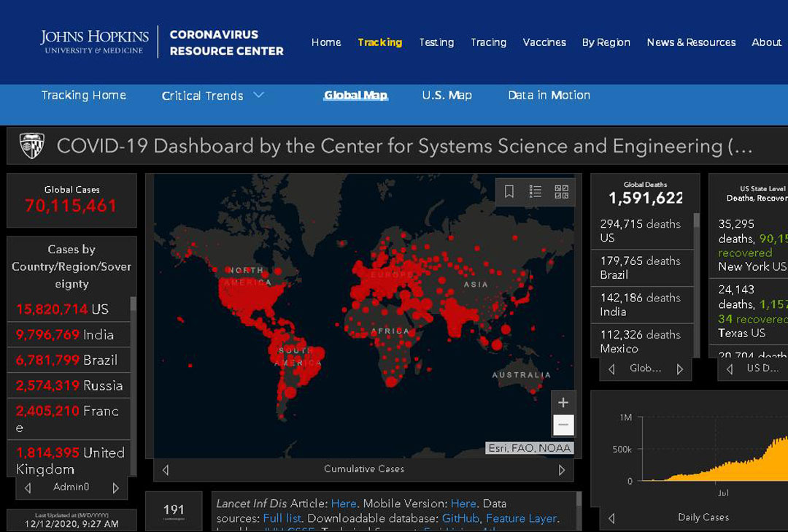788x532 pixels.
Task: Click right arrow beside Cumulative Cases
Action: [562, 470]
